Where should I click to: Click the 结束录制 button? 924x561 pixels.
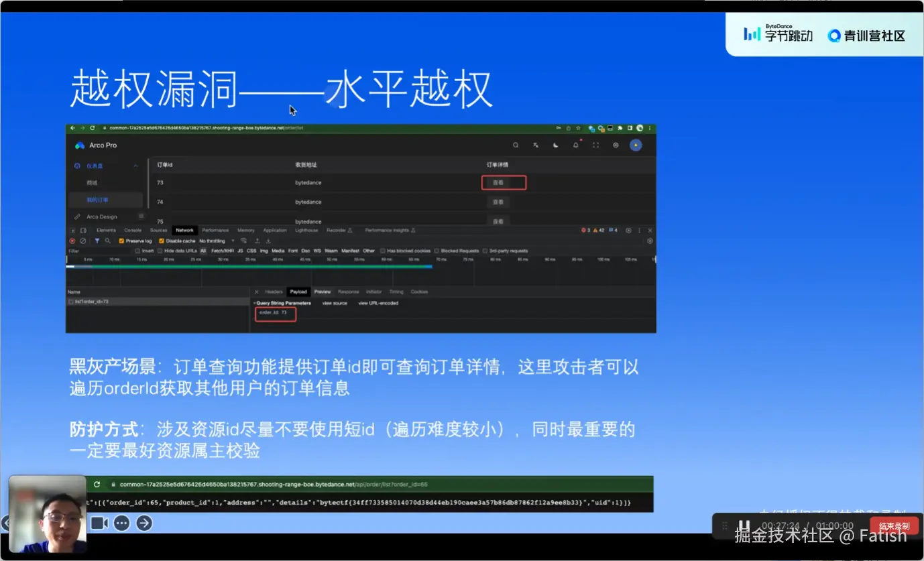[894, 526]
